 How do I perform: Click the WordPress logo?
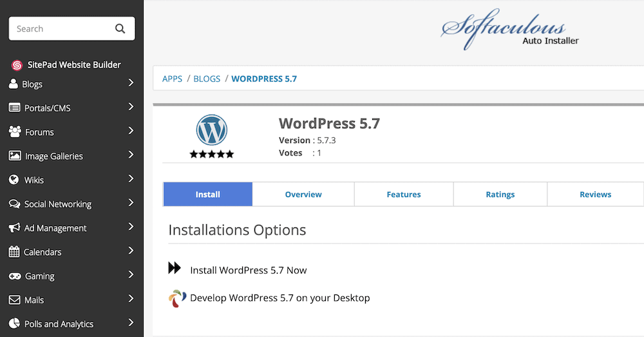coord(211,130)
